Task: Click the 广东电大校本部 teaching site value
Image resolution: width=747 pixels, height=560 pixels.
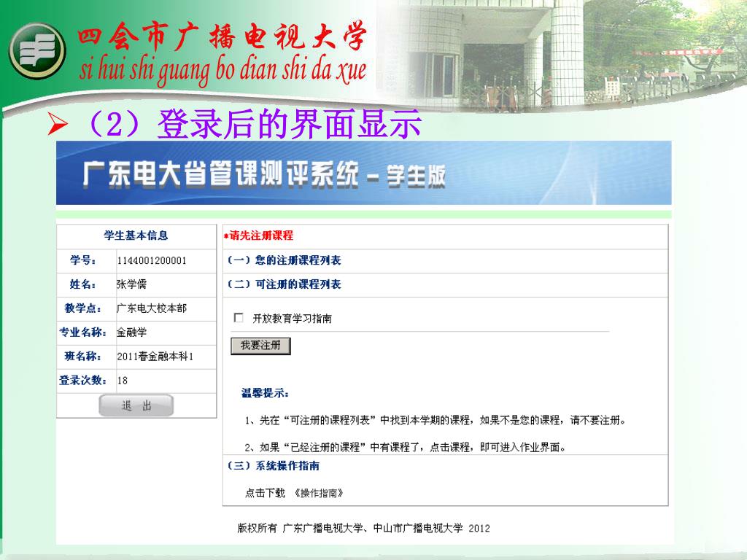Action: [152, 308]
